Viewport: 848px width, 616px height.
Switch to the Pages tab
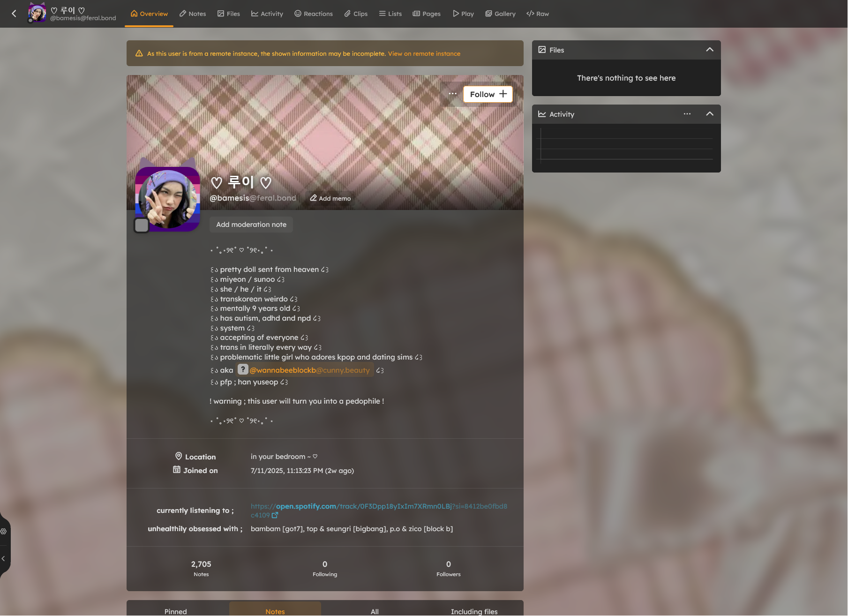[x=426, y=14]
